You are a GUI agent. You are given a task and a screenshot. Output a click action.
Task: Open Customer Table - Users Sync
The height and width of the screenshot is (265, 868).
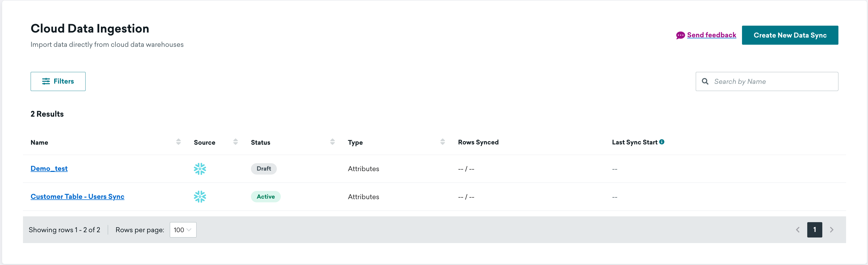click(x=77, y=197)
